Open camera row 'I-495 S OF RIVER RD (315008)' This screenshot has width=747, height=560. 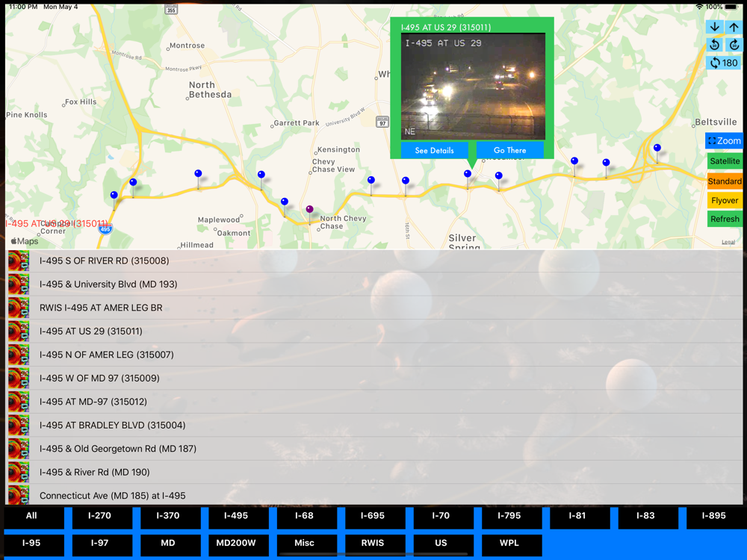(x=374, y=261)
